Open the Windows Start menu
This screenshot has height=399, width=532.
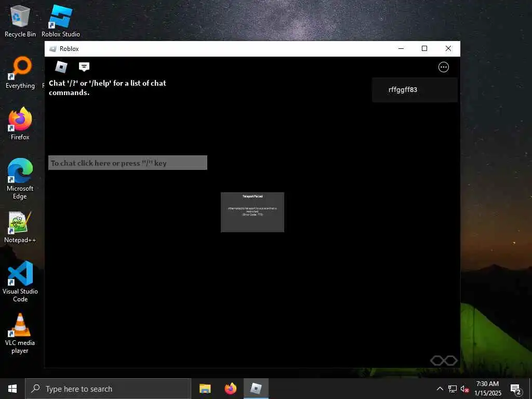[x=12, y=389]
